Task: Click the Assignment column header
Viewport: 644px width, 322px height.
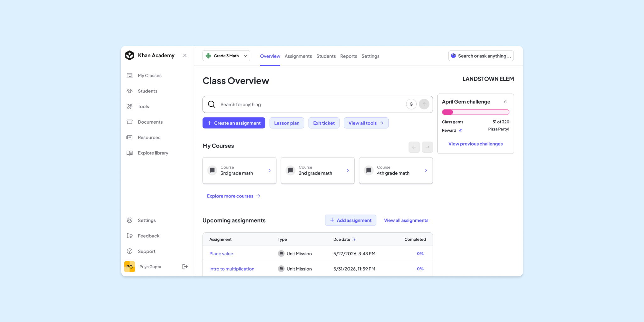Action: pos(220,239)
